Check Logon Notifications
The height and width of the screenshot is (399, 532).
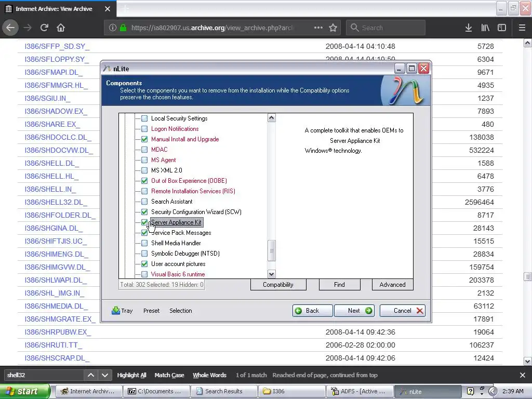[x=144, y=129]
